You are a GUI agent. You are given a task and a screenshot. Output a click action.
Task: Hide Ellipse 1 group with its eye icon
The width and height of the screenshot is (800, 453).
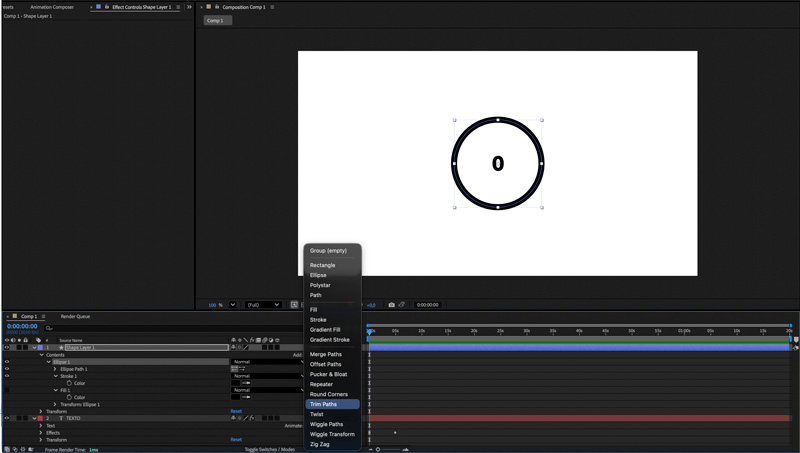pos(7,362)
